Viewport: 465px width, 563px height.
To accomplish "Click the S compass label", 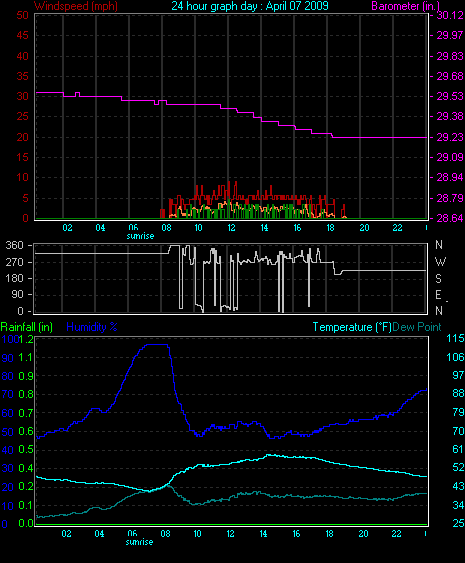I will (438, 279).
